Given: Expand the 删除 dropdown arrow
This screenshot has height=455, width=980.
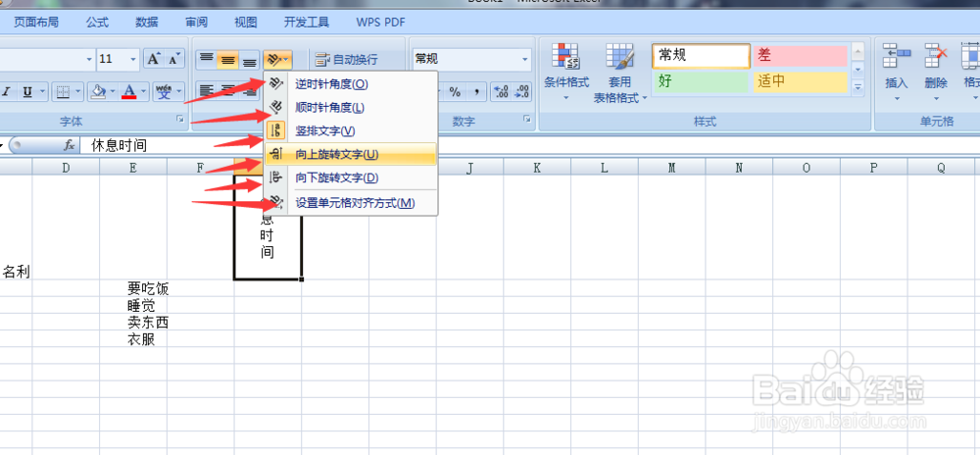Looking at the screenshot, I should [x=936, y=98].
